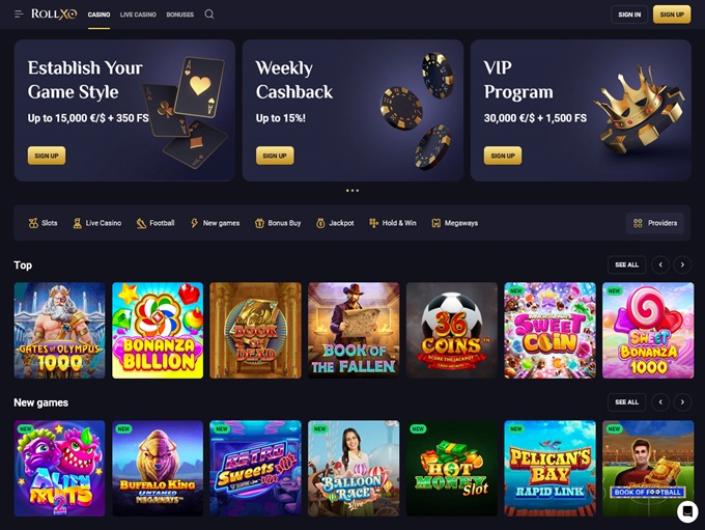Choose the Hold & Win category
The image size is (705, 530).
(393, 223)
